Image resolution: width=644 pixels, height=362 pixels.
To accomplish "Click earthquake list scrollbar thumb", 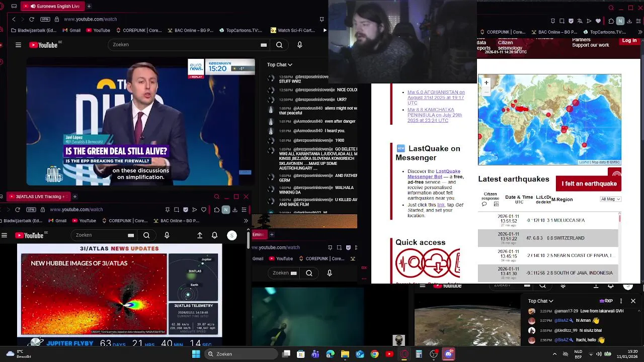I will pos(620,218).
